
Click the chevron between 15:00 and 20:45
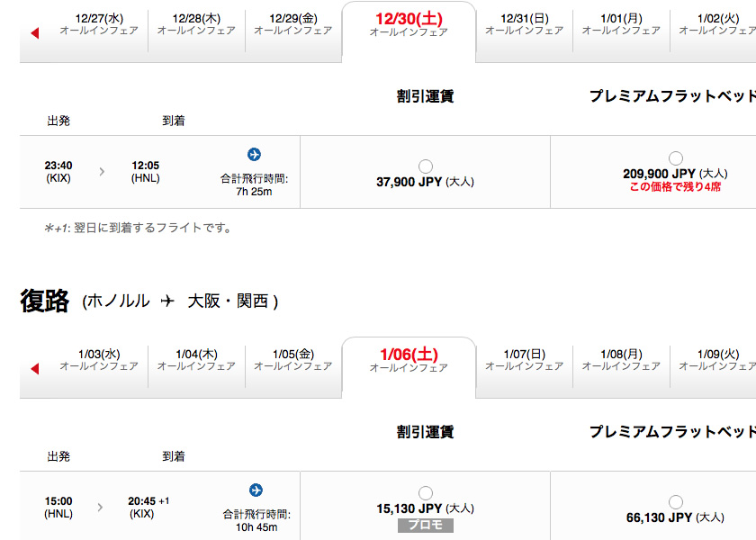coord(100,508)
